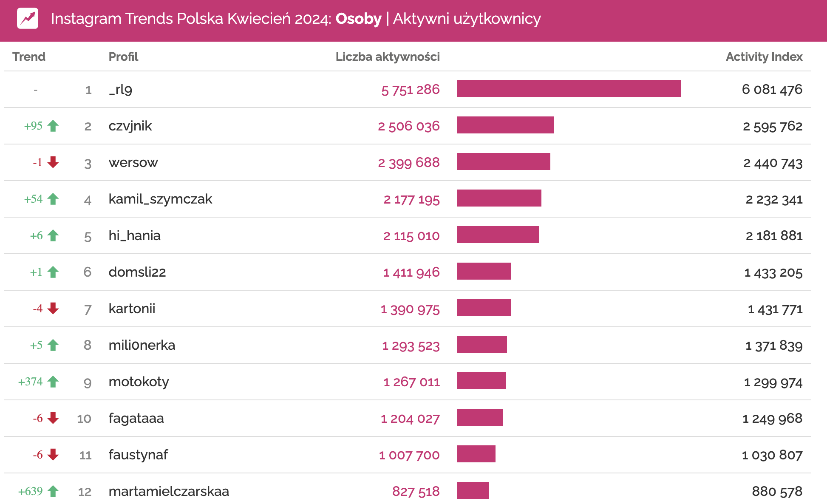Click red down arrow in kartonii row
827x504 pixels.
tap(53, 308)
